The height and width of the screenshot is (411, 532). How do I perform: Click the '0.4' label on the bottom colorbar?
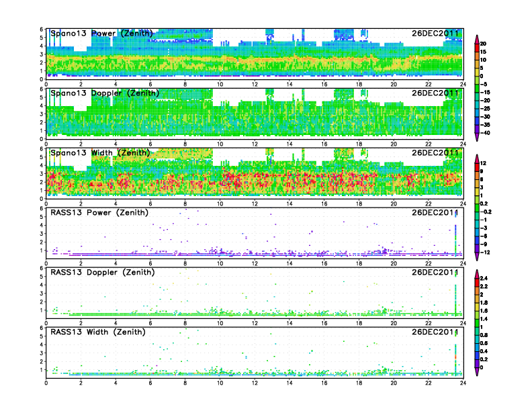tap(484, 351)
